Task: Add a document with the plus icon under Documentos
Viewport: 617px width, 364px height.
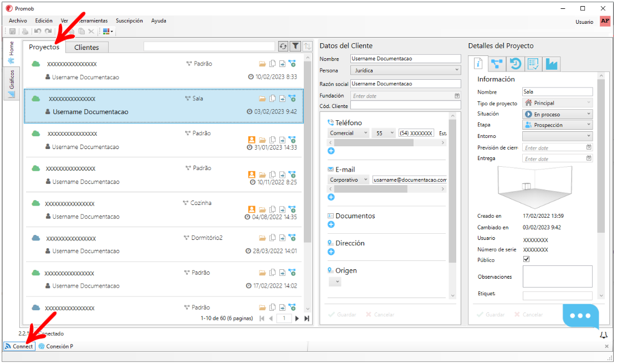Action: tap(331, 224)
